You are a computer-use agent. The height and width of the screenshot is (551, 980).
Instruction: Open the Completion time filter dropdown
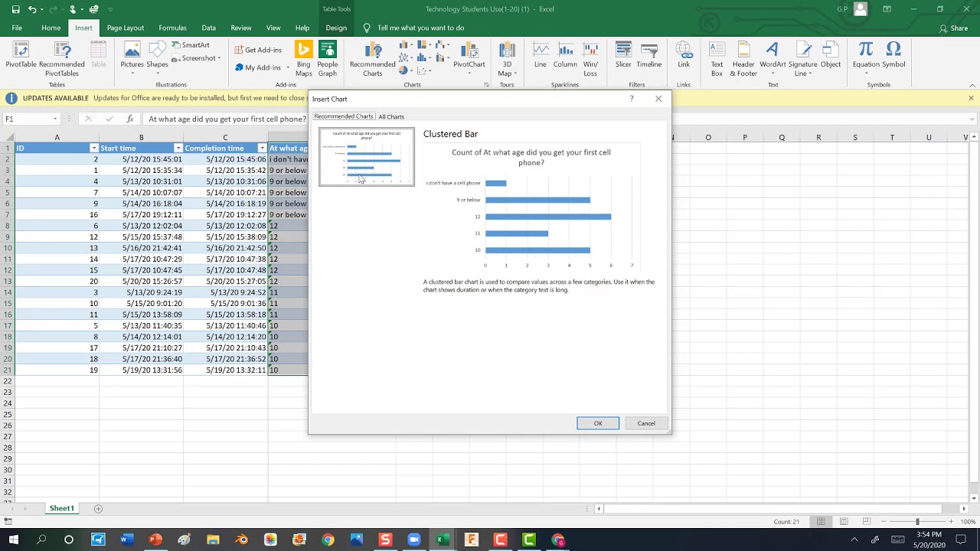coord(262,148)
